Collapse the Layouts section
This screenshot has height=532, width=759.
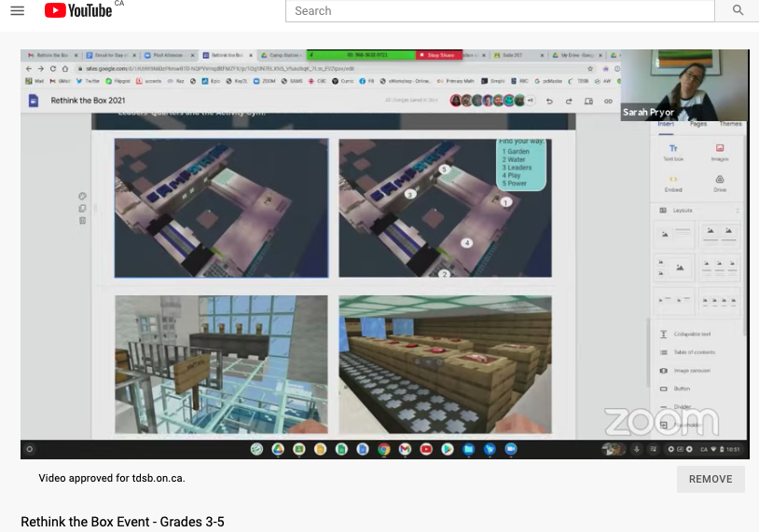click(x=738, y=211)
